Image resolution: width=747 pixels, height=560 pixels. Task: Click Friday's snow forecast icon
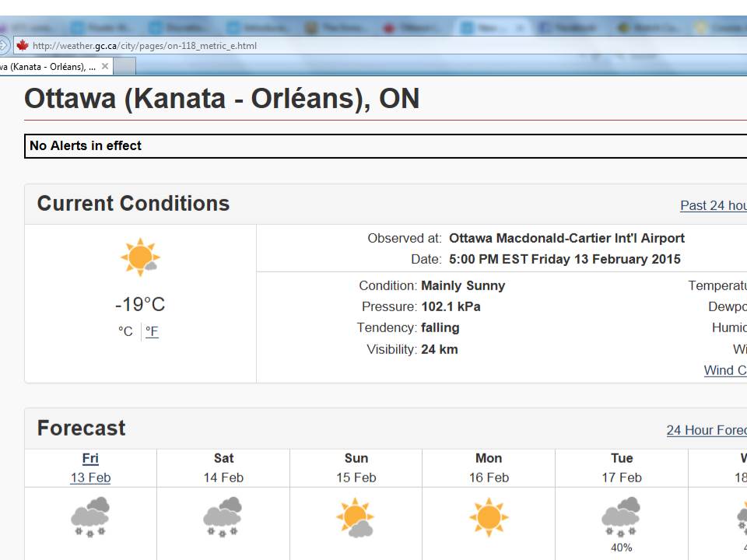[90, 517]
